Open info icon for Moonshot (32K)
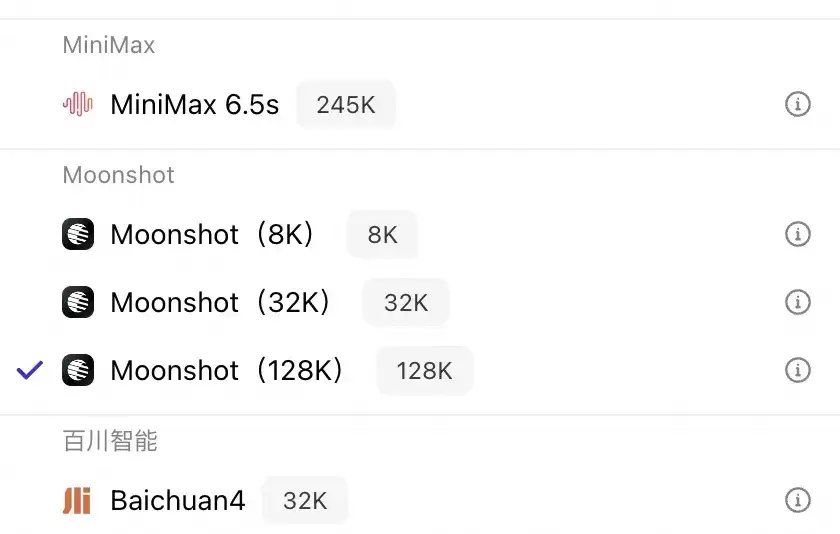This screenshot has height=534, width=840. [x=797, y=302]
